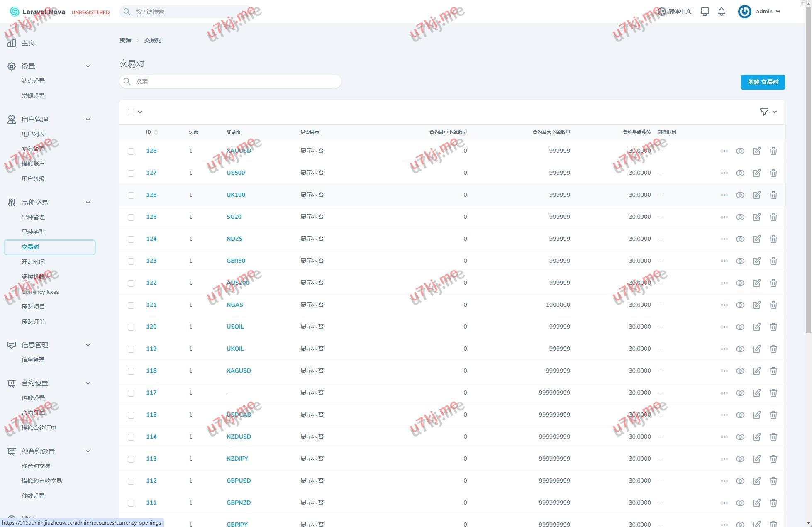Image resolution: width=812 pixels, height=527 pixels.
Task: Delete the XAUUSD trading pair row
Action: [773, 151]
